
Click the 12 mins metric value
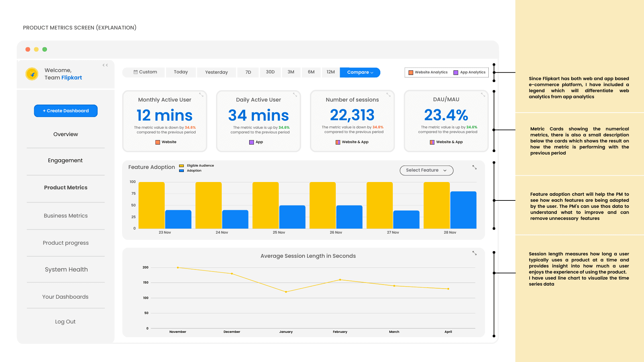tap(165, 115)
